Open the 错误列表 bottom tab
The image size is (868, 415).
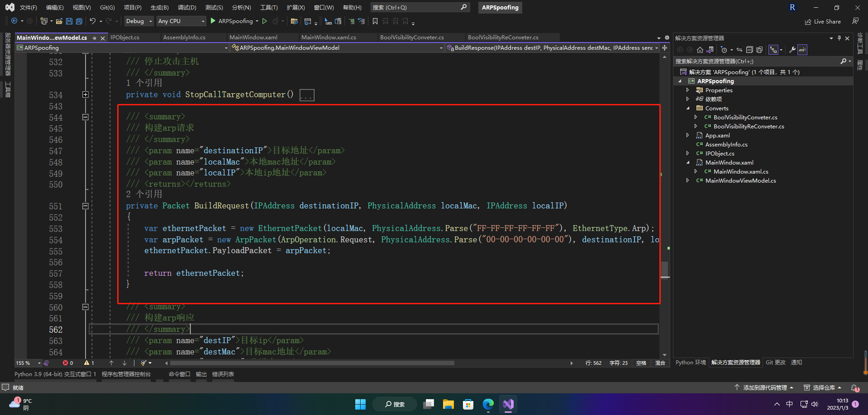[x=223, y=374]
